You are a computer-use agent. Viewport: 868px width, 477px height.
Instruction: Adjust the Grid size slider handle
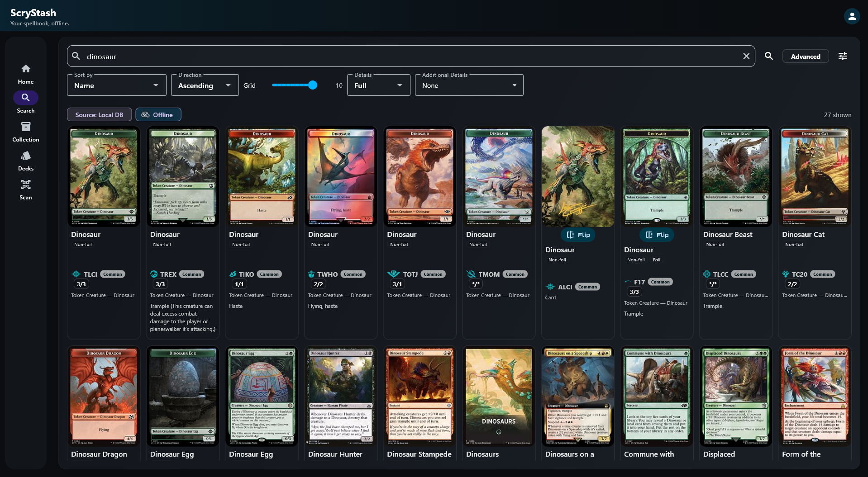pyautogui.click(x=313, y=85)
